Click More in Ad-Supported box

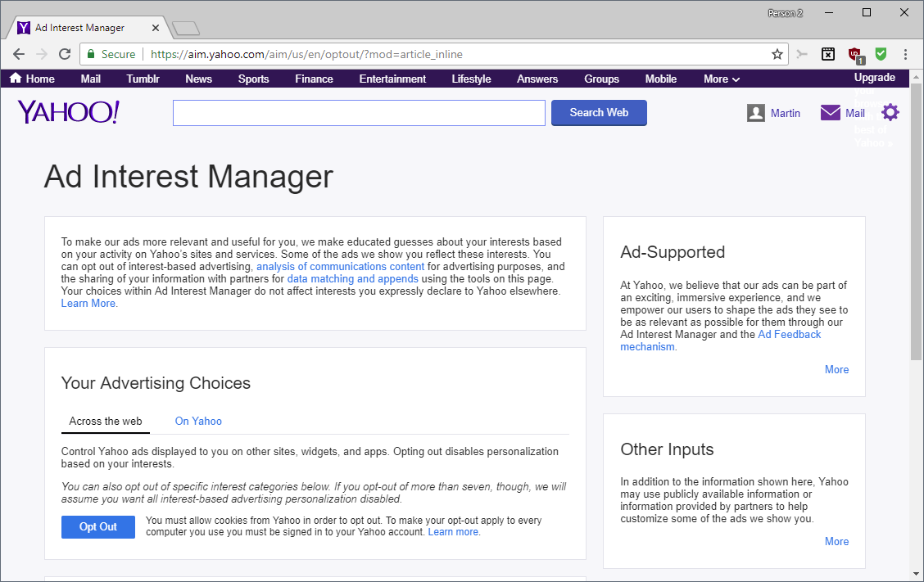point(837,369)
